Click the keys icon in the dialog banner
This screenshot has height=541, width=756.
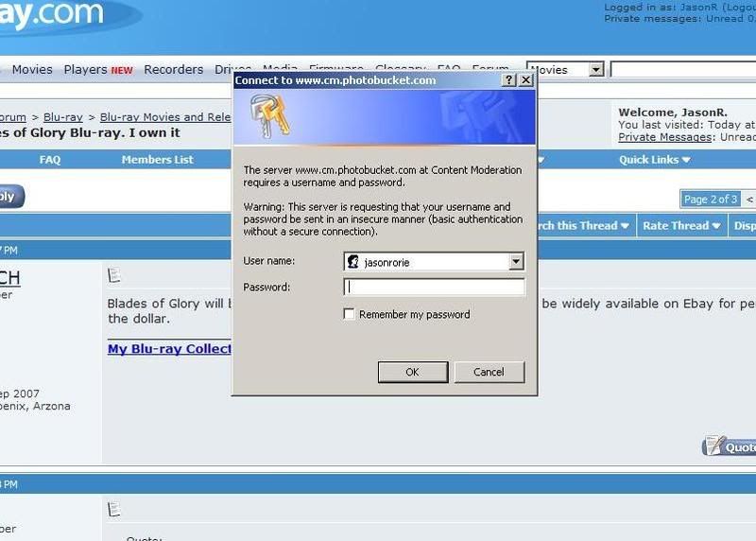269,115
